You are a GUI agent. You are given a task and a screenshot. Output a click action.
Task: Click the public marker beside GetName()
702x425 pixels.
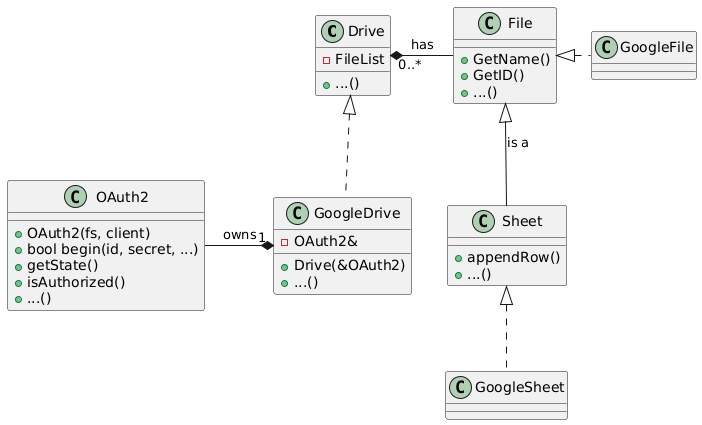click(x=464, y=58)
